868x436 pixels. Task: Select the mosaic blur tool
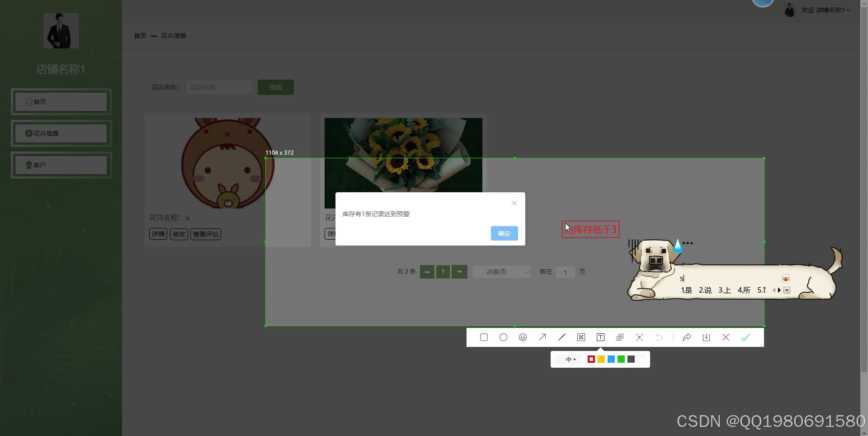pyautogui.click(x=581, y=337)
